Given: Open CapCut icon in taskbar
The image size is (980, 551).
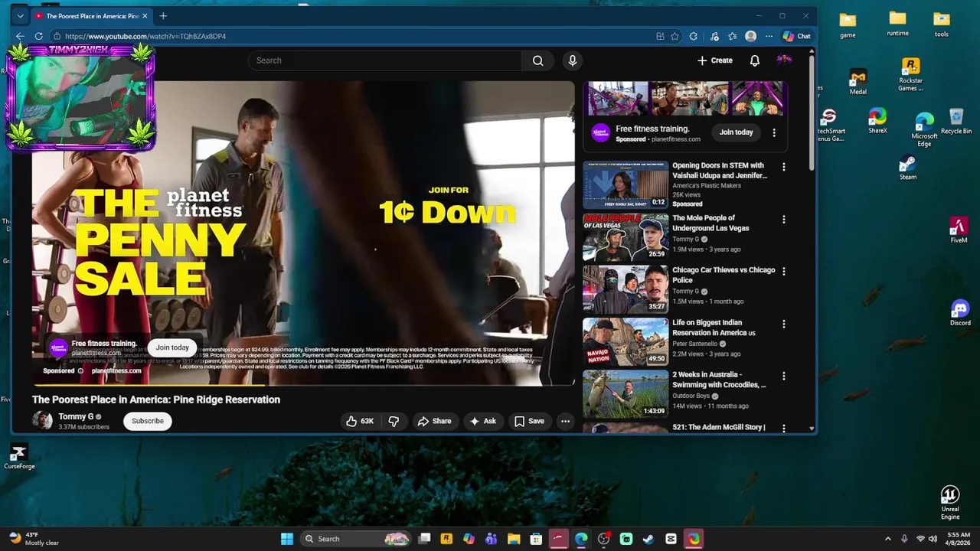Looking at the screenshot, I should tap(671, 539).
